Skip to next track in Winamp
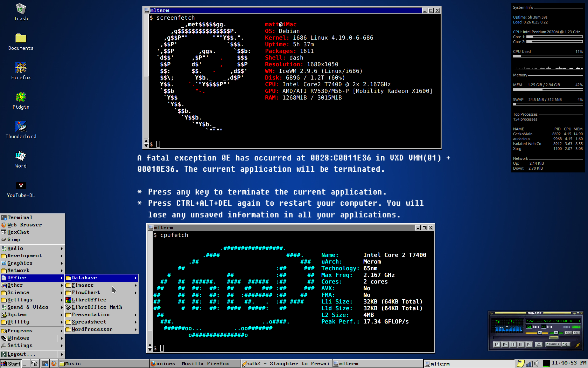This screenshot has width=588, height=368. tap(529, 345)
